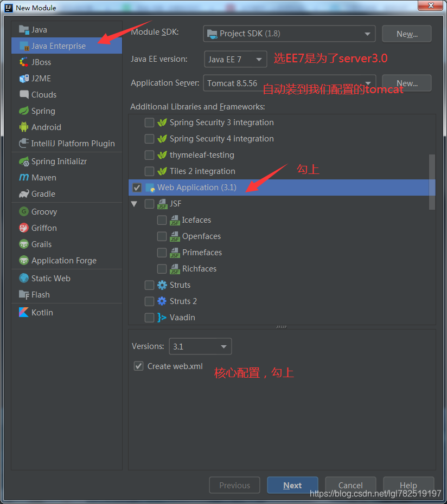The image size is (447, 504).
Task: Check the Openfaces checkbox
Action: (x=162, y=237)
